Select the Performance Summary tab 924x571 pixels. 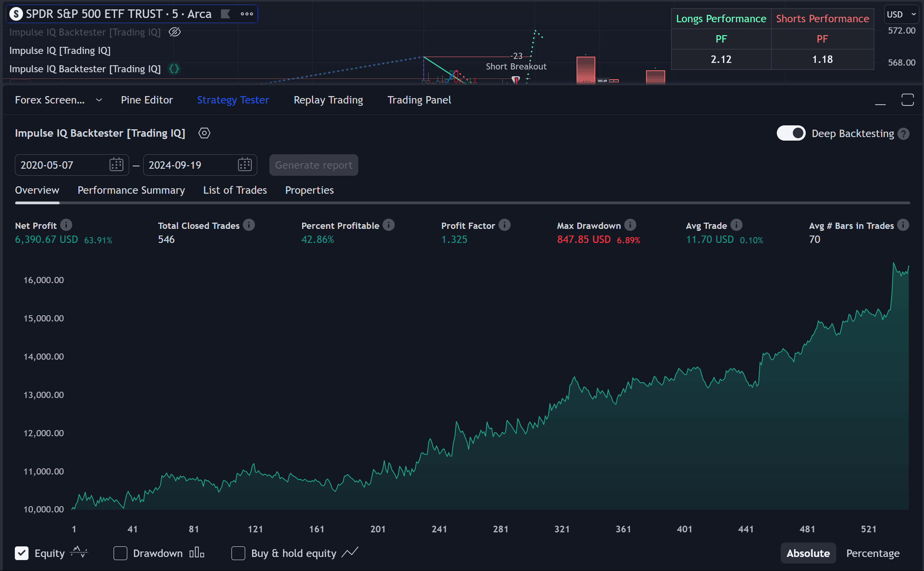[x=131, y=190]
